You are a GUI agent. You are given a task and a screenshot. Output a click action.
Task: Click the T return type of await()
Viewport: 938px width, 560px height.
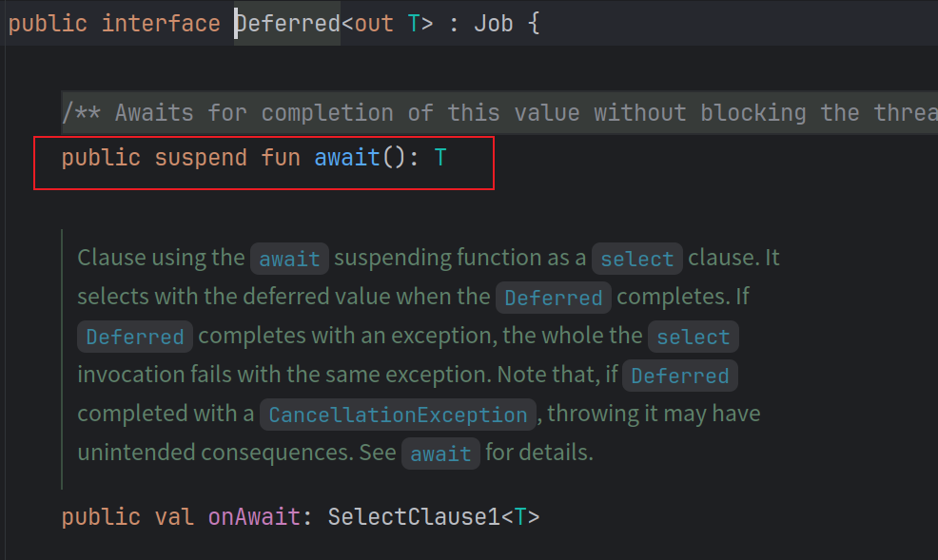coord(440,158)
